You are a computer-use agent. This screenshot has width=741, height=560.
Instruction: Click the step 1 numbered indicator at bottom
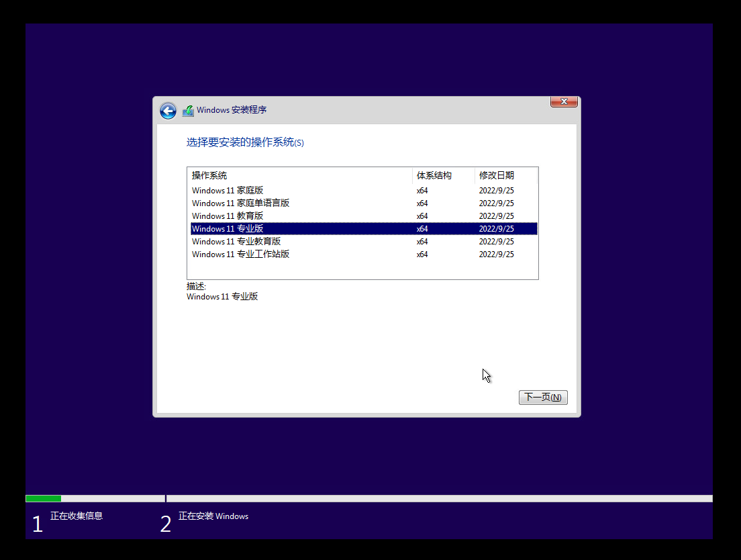[38, 523]
